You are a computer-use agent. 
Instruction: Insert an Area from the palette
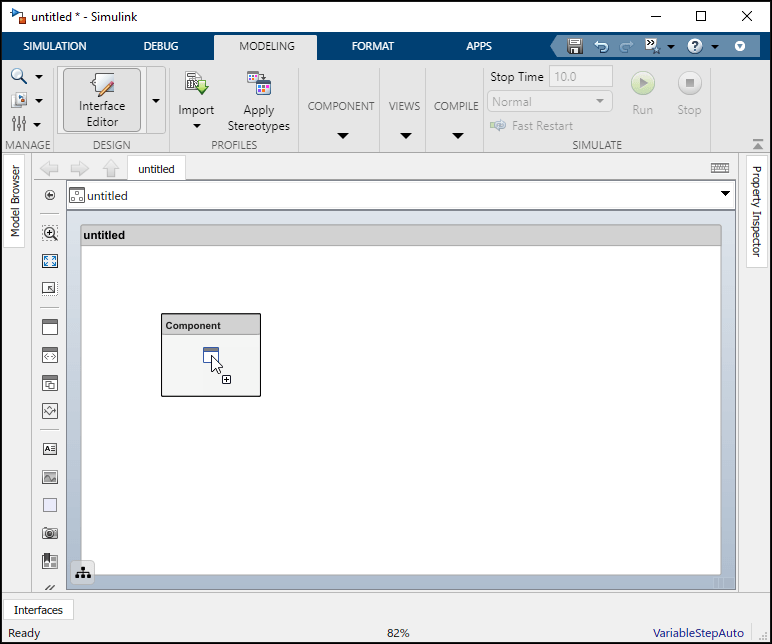[x=50, y=505]
